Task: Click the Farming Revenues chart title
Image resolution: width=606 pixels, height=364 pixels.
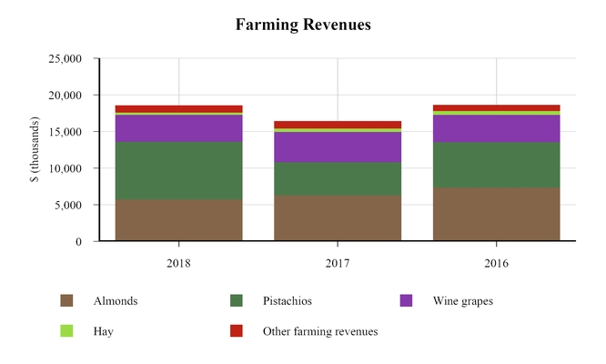Action: (303, 25)
